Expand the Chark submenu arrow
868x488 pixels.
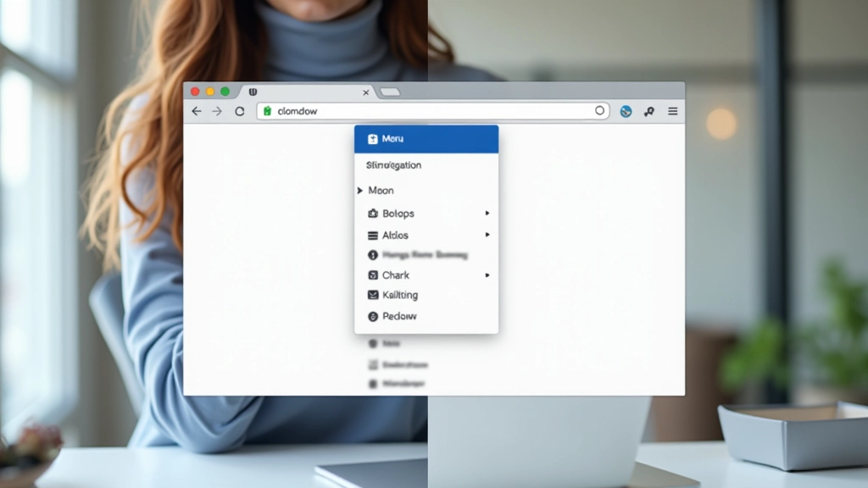click(x=488, y=275)
